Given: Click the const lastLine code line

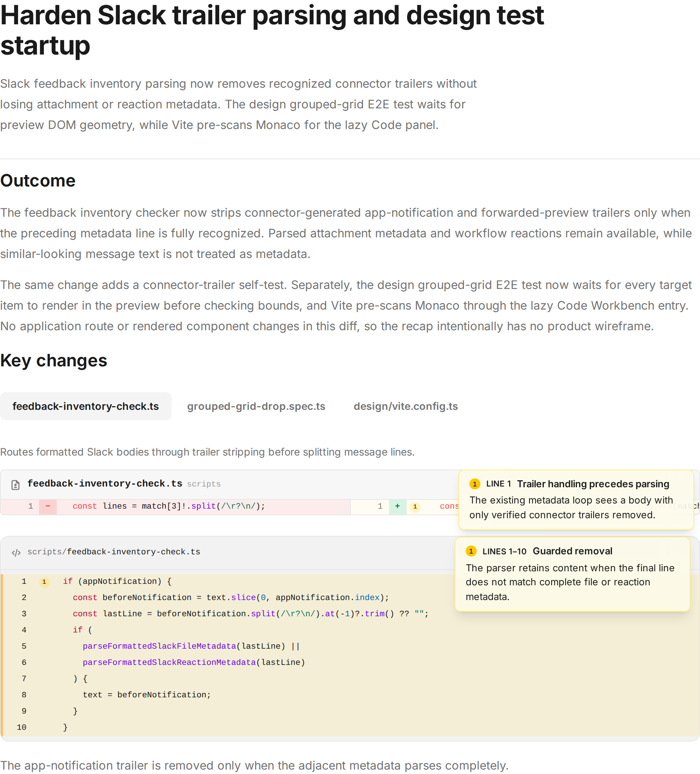Looking at the screenshot, I should point(251,614).
